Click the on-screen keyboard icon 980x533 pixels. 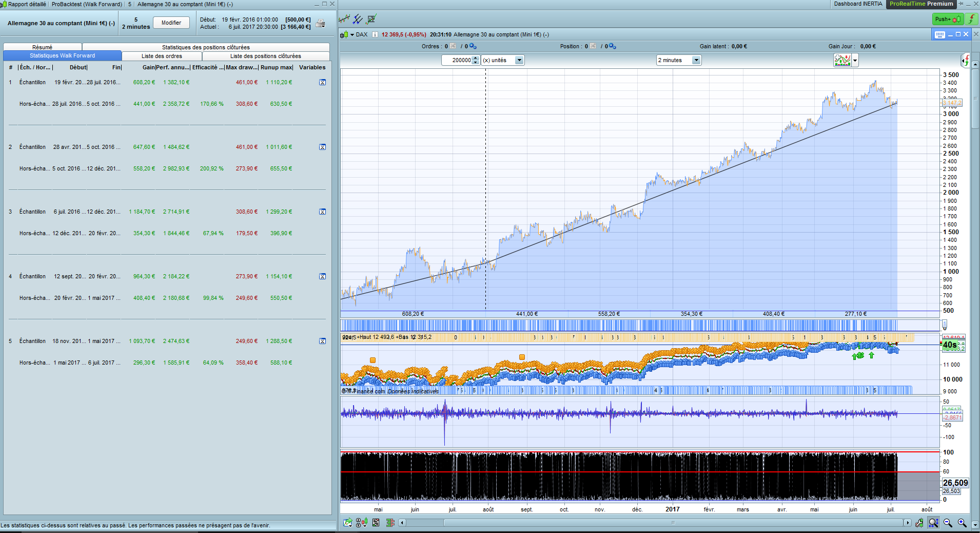pos(939,34)
